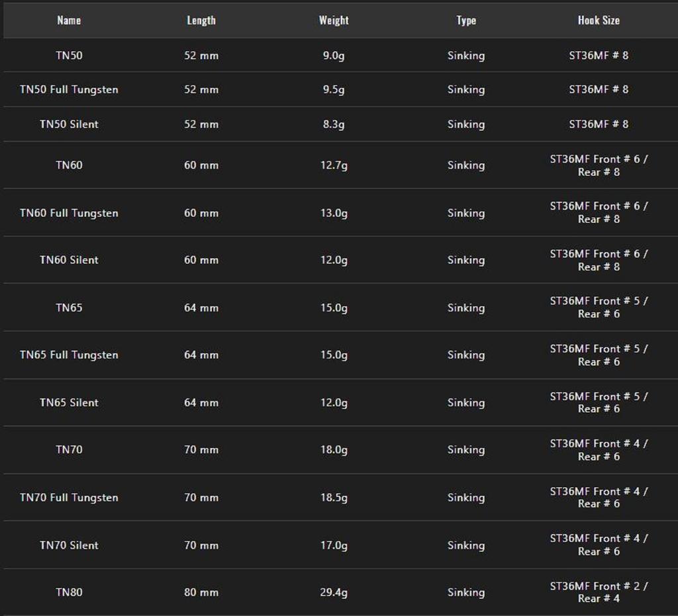Click the TN65 Full Tungsten row name
Screen dimensions: 678x616
(69, 355)
